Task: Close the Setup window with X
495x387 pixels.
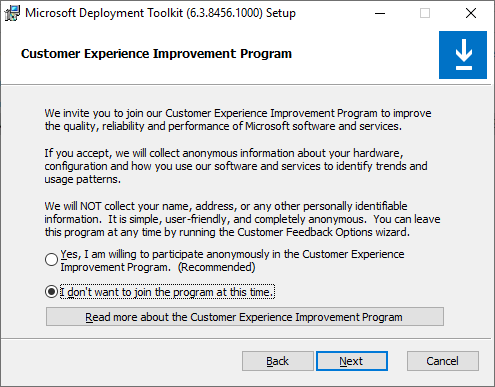Action: coord(471,13)
